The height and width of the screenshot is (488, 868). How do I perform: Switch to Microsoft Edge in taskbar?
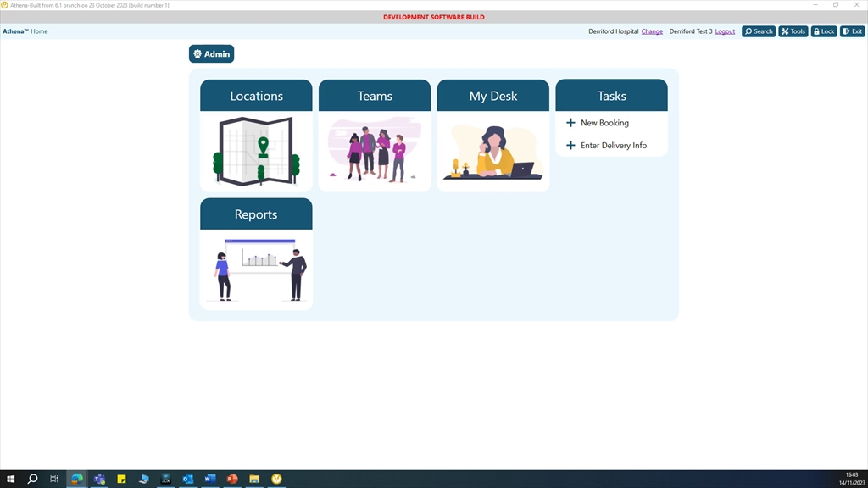click(77, 479)
